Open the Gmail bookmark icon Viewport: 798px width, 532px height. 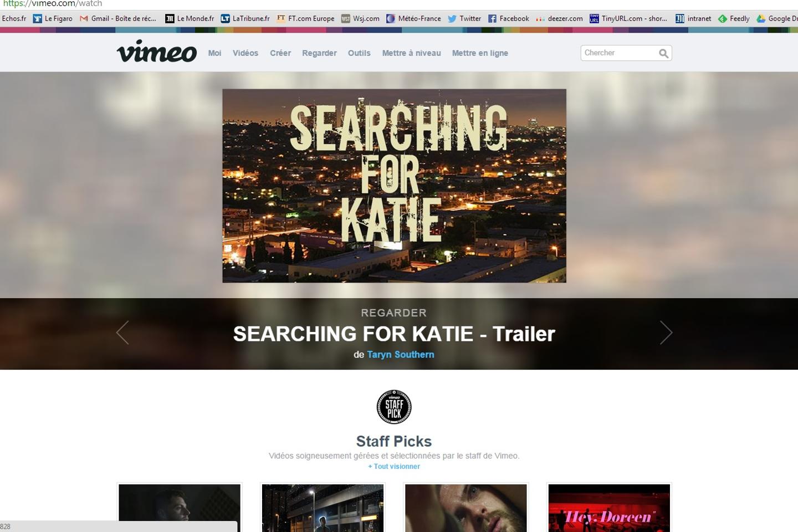(x=84, y=18)
